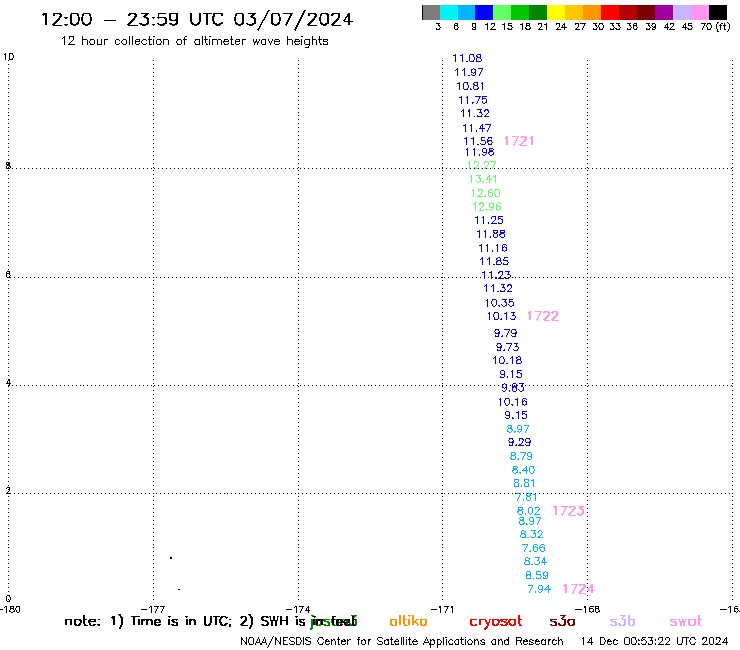Click the 8.32 wave height value
Image resolution: width=740 pixels, height=650 pixels.
[x=531, y=535]
